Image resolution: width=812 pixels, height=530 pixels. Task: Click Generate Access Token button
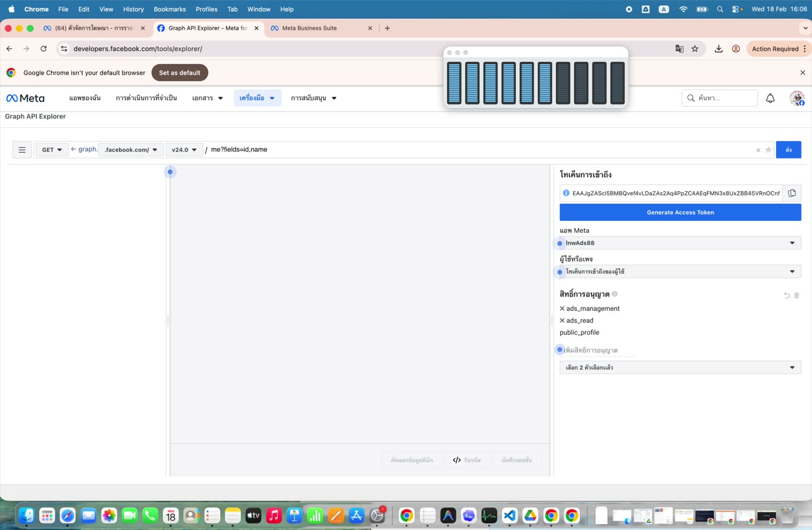[680, 212]
